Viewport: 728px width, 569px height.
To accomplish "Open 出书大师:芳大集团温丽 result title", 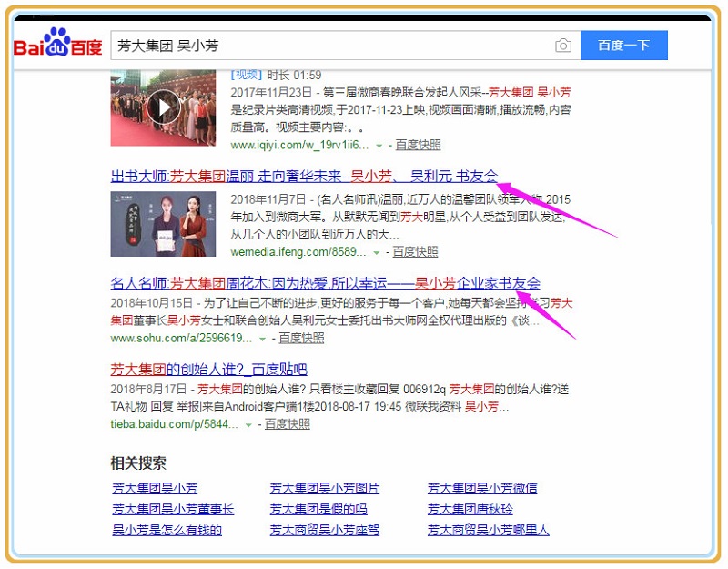I will coord(304,177).
